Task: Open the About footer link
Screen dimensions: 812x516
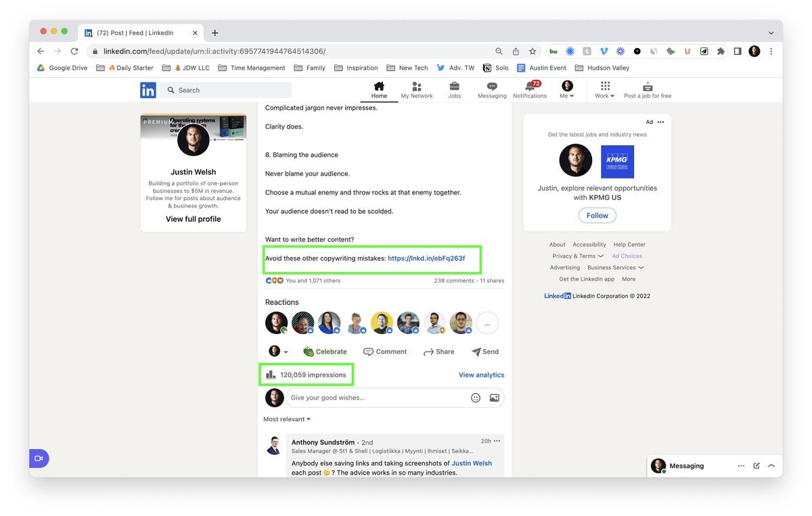Action: (x=558, y=245)
